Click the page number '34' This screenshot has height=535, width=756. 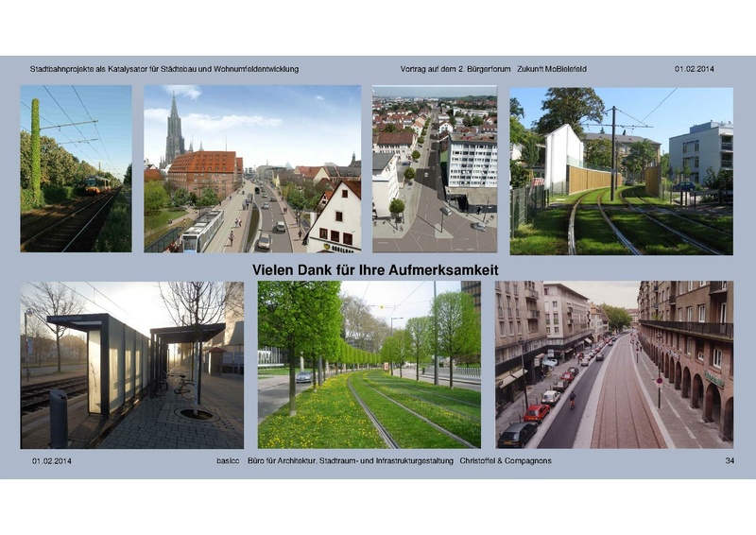(x=730, y=461)
